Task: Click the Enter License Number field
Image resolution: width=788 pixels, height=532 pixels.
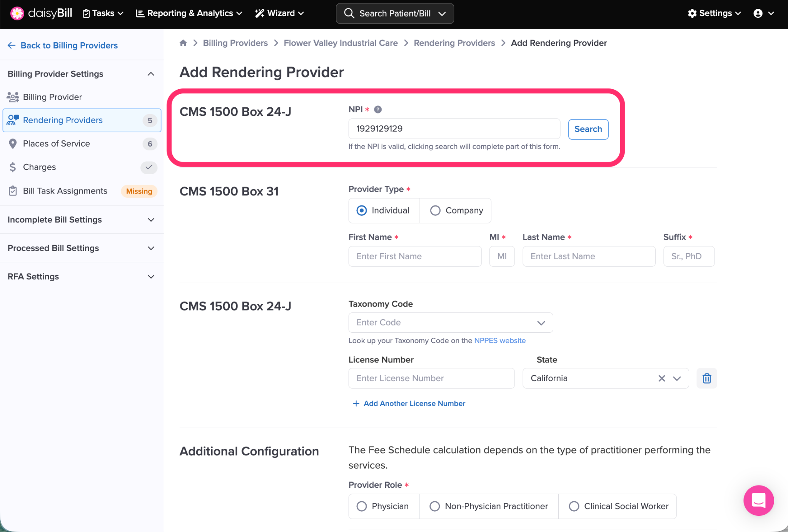Action: [x=431, y=378]
